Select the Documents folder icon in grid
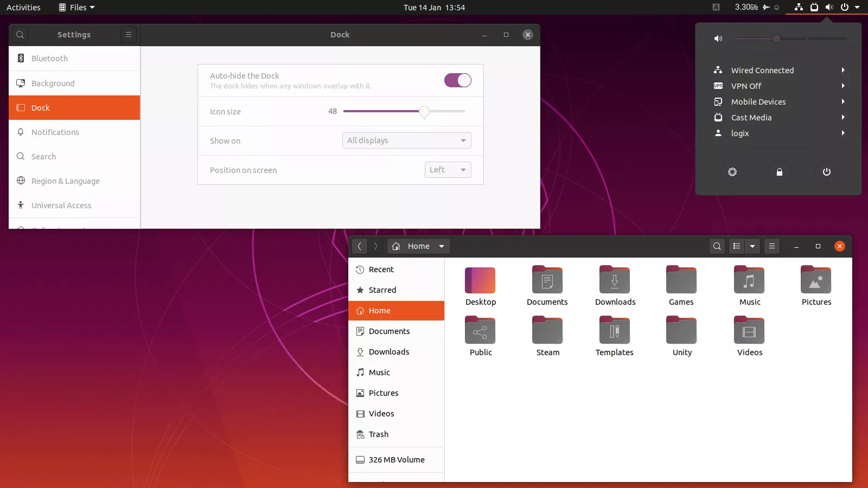868x488 pixels. click(x=547, y=280)
